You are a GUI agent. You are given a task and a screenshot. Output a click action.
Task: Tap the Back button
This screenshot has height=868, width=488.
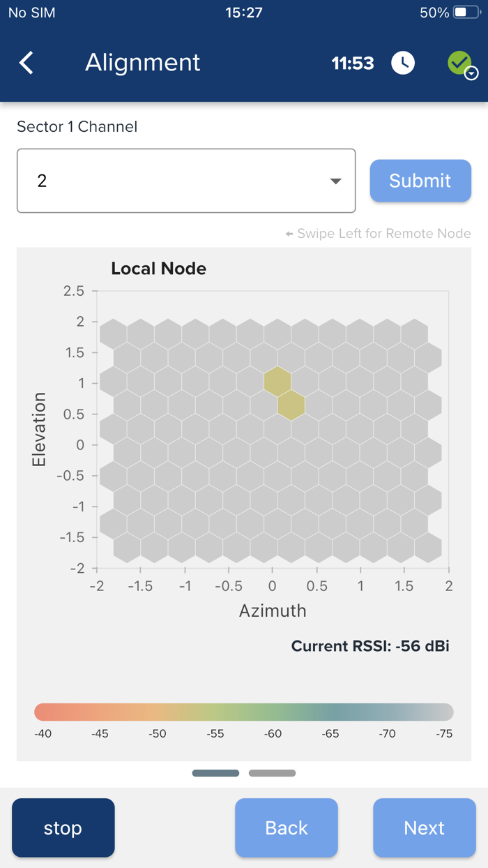(x=286, y=828)
